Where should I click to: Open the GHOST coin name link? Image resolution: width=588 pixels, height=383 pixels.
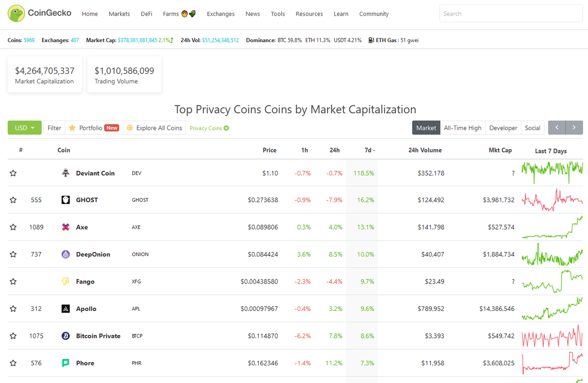coord(87,200)
